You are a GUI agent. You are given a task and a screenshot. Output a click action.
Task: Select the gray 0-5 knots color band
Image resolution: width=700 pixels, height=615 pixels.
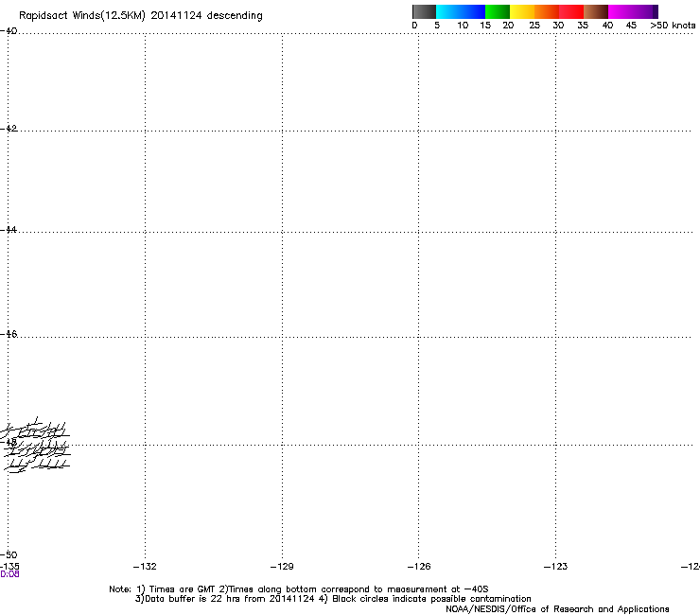pyautogui.click(x=424, y=11)
